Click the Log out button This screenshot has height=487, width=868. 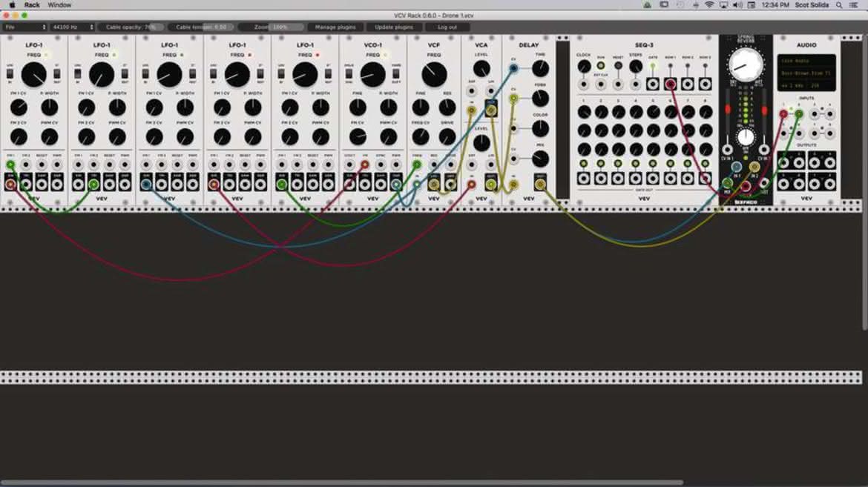(447, 27)
